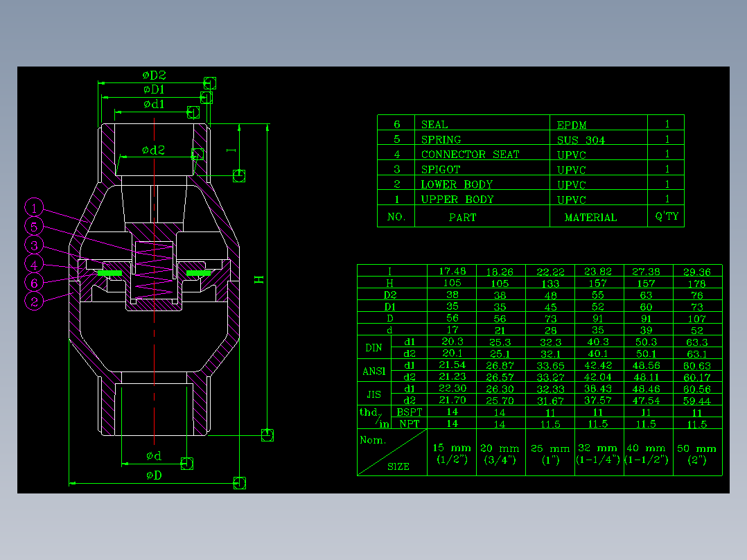Click the H height dimension label on drawing
This screenshot has height=560, width=747.
(259, 279)
